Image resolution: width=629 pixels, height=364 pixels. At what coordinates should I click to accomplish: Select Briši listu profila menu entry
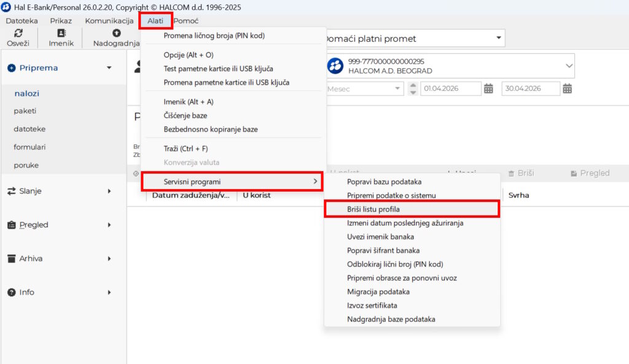[373, 209]
